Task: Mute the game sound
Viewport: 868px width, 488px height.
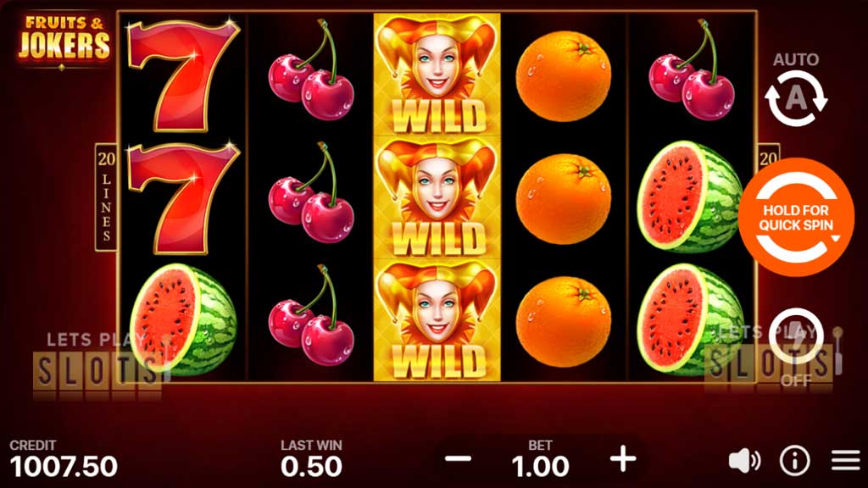Action: 744,460
